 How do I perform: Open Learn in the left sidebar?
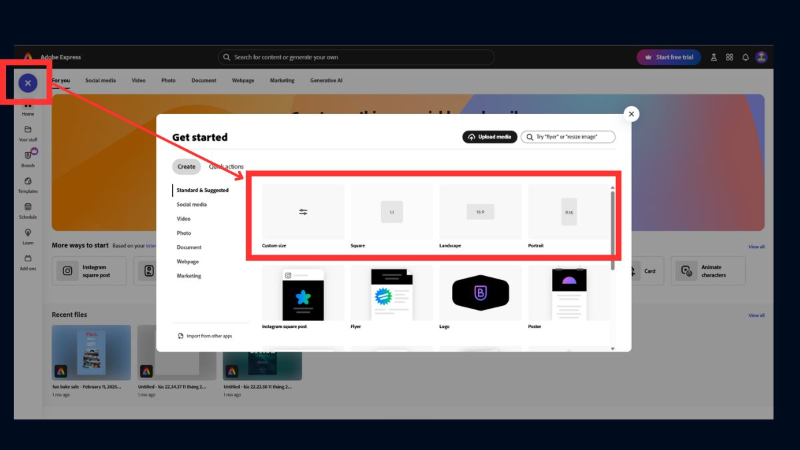pyautogui.click(x=28, y=237)
